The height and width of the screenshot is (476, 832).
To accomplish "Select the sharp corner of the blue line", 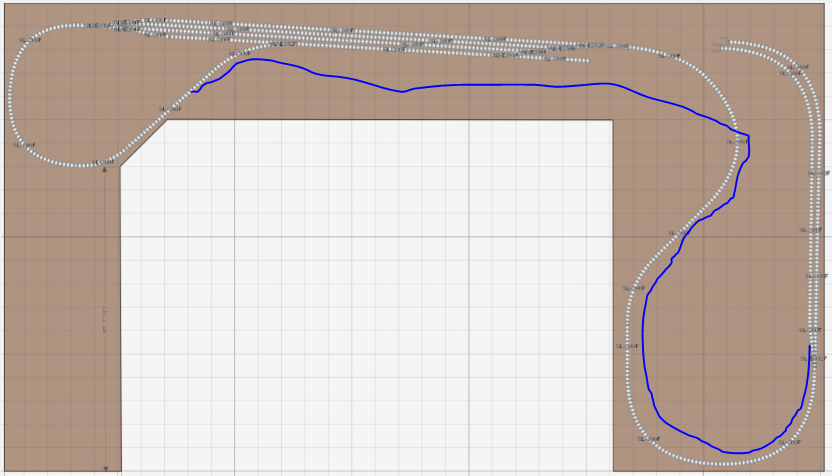I will [748, 135].
